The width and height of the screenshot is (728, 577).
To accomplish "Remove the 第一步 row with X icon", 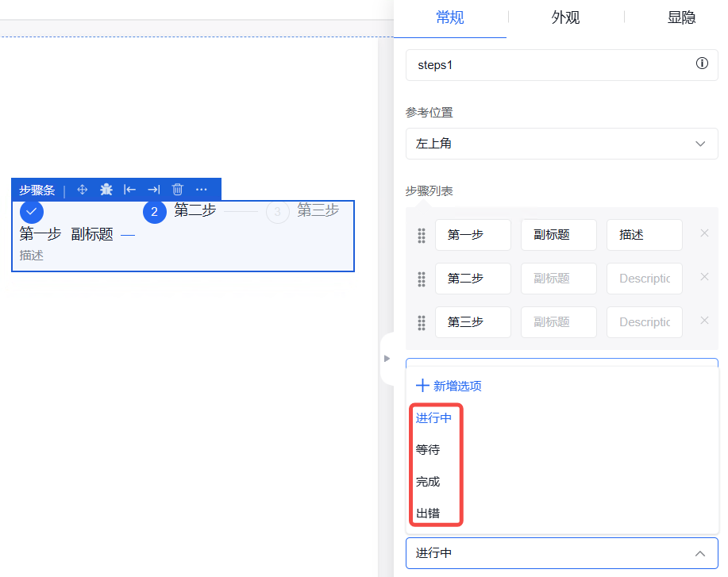I will tap(704, 233).
